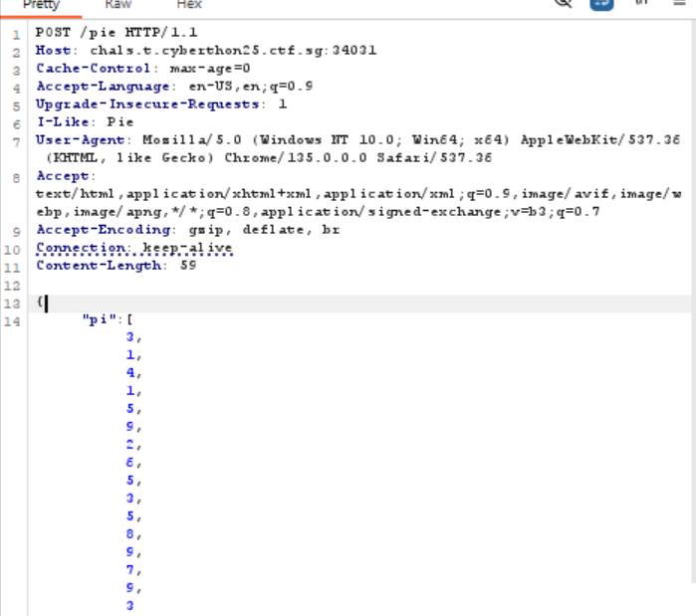This screenshot has width=696, height=616.
Task: Click the gzip, deflate, br value
Action: tap(264, 230)
